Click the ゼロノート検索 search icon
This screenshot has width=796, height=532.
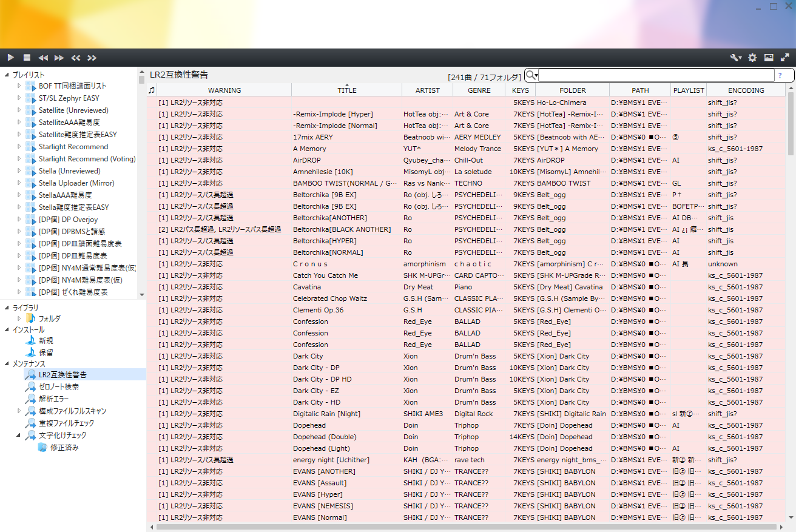[x=30, y=387]
